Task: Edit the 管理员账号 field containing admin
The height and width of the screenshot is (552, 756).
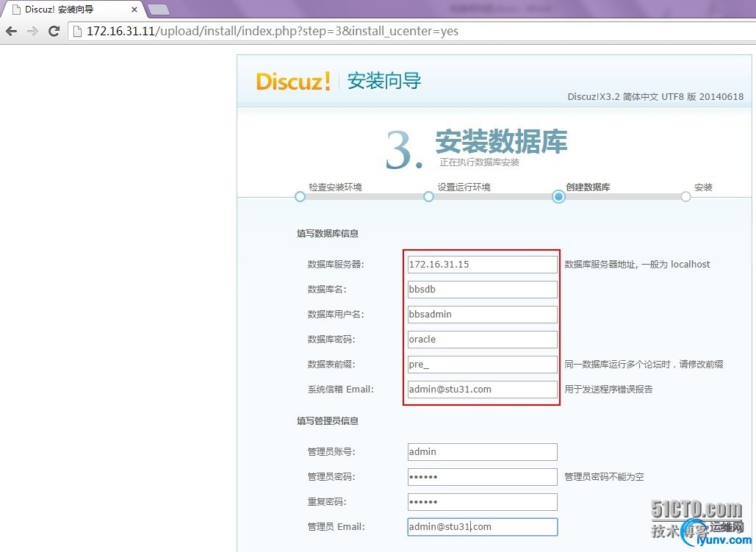Action: pos(482,452)
